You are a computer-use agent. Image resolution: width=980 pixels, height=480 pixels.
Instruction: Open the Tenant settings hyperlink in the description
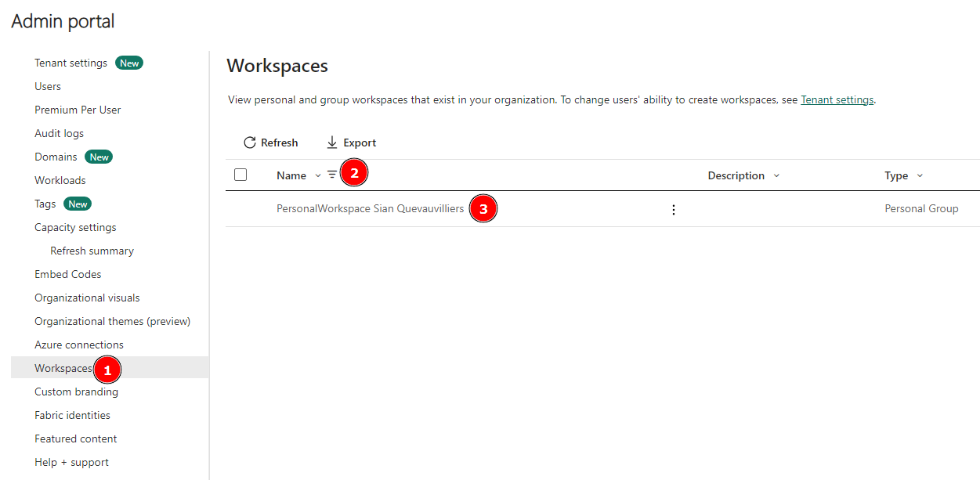pos(837,99)
